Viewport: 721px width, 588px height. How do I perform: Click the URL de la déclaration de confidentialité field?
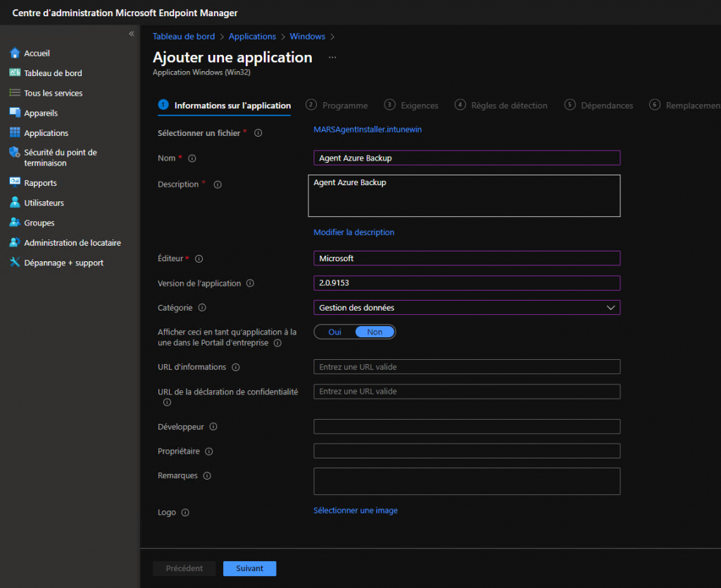pos(467,392)
